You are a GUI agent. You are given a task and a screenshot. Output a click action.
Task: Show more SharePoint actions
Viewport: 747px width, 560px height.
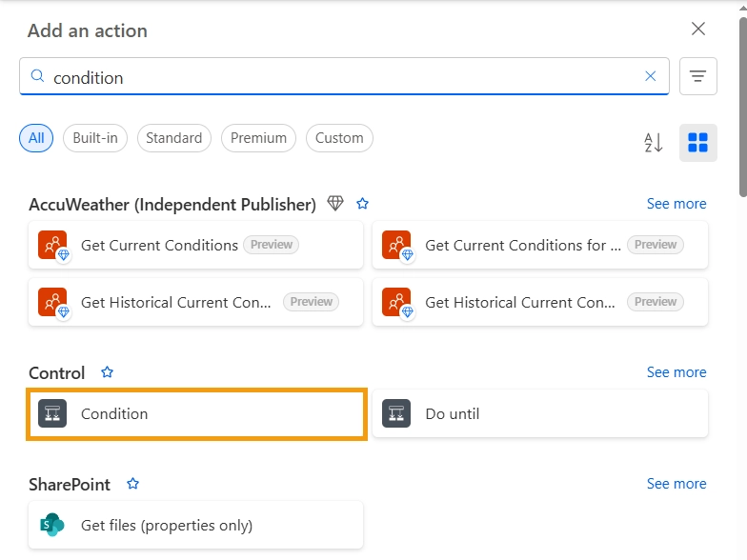(x=676, y=484)
